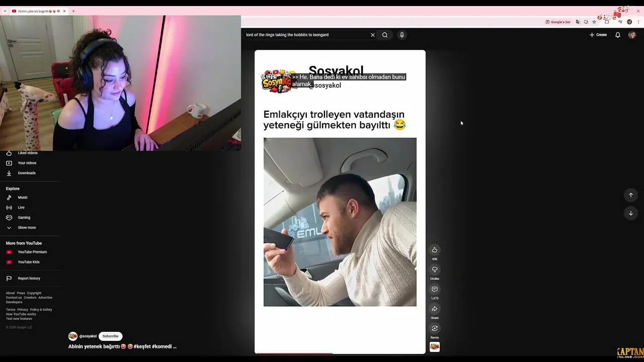Click the Create button
This screenshot has height=362, width=644.
[x=598, y=35]
